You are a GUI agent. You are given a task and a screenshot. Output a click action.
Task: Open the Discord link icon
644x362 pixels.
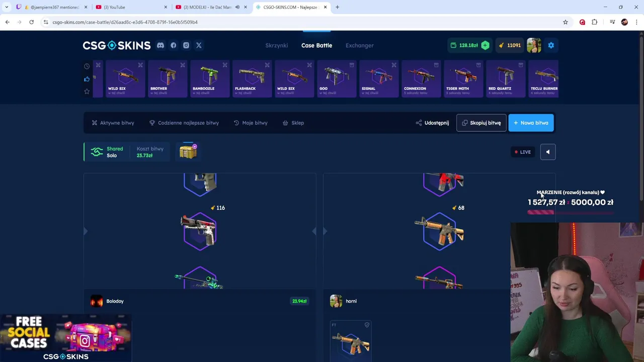pos(160,45)
